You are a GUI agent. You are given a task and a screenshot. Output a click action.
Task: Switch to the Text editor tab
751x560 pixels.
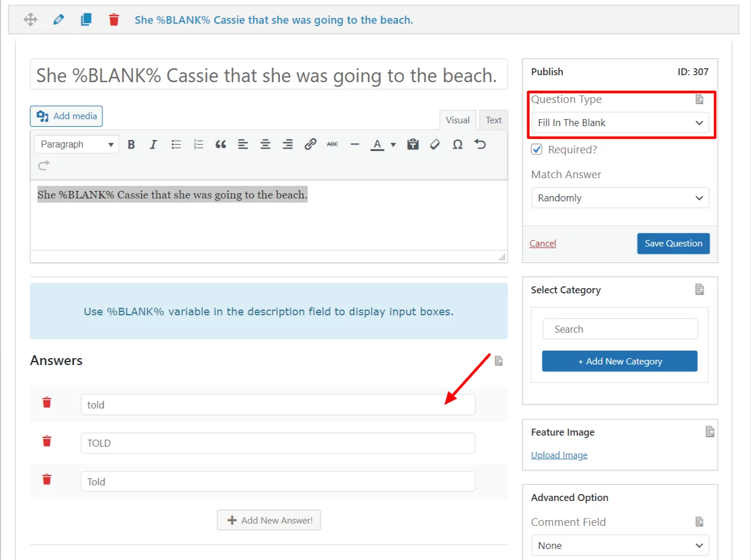point(494,120)
